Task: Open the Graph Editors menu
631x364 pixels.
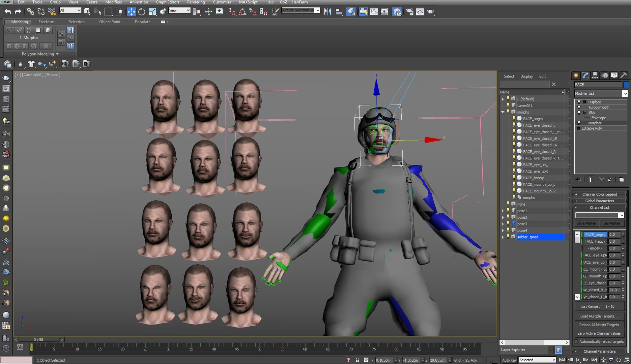Action: pyautogui.click(x=168, y=2)
